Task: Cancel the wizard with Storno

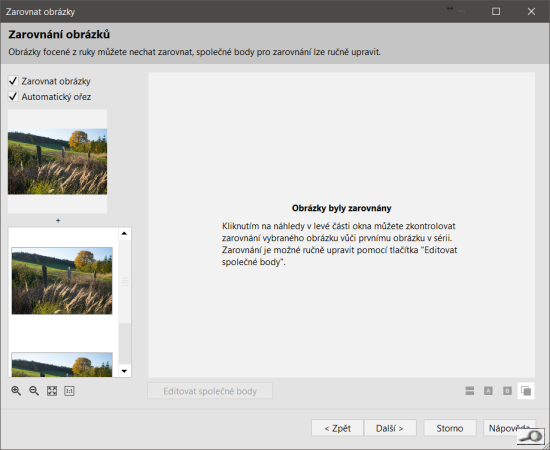Action: (450, 428)
